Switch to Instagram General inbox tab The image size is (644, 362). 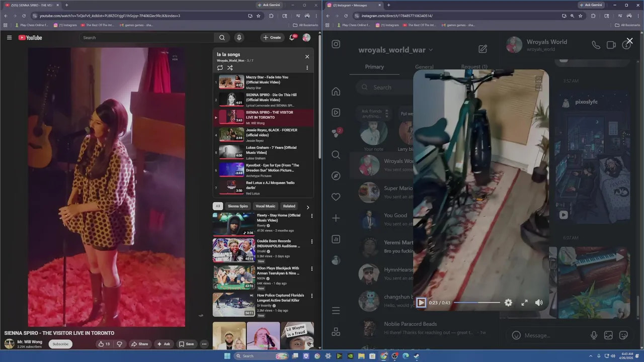coord(424,67)
